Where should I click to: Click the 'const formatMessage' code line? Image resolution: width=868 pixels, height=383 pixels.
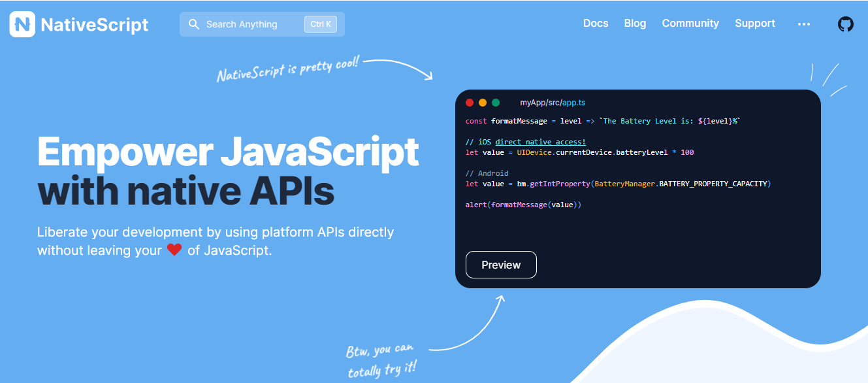click(x=603, y=121)
